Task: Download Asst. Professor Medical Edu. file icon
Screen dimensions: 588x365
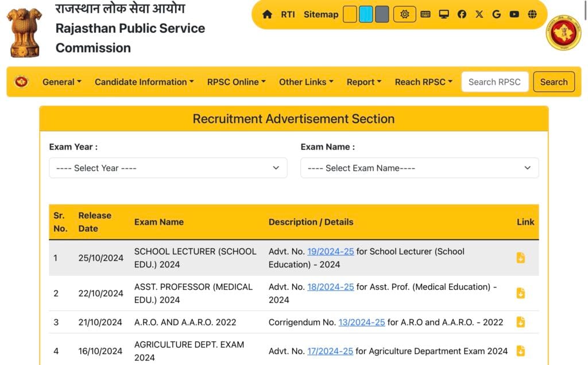Action: point(520,293)
